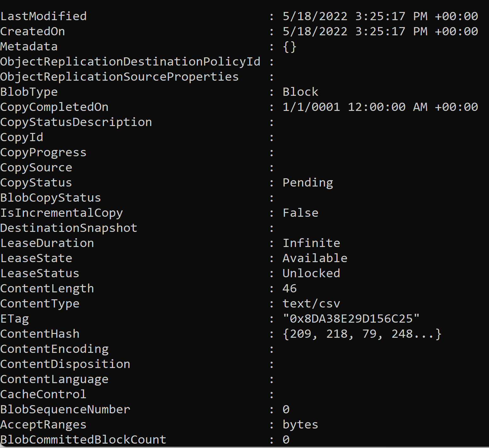Click the IsIncrementalCopy value False
The image size is (489, 448).
[300, 213]
